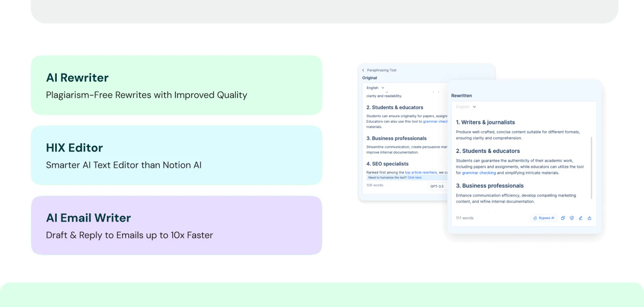Image resolution: width=644 pixels, height=307 pixels.
Task: Open the English dropdown in Original panel
Action: click(375, 88)
